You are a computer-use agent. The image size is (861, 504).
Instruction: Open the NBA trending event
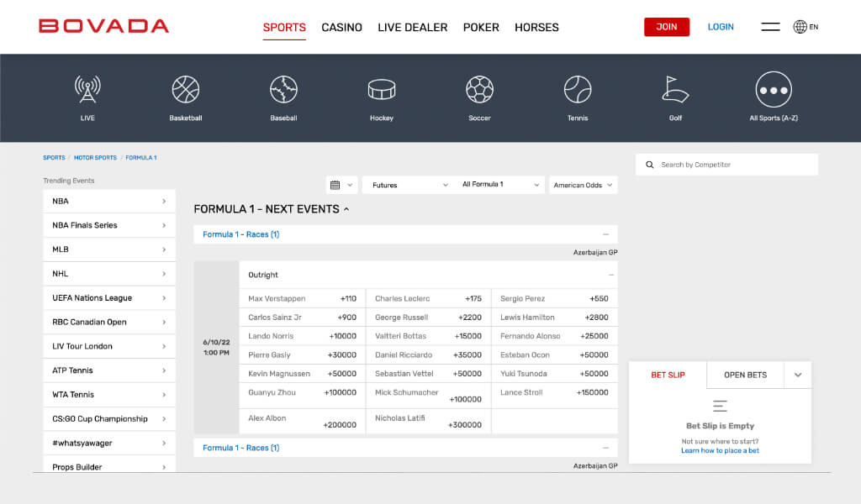(x=109, y=202)
